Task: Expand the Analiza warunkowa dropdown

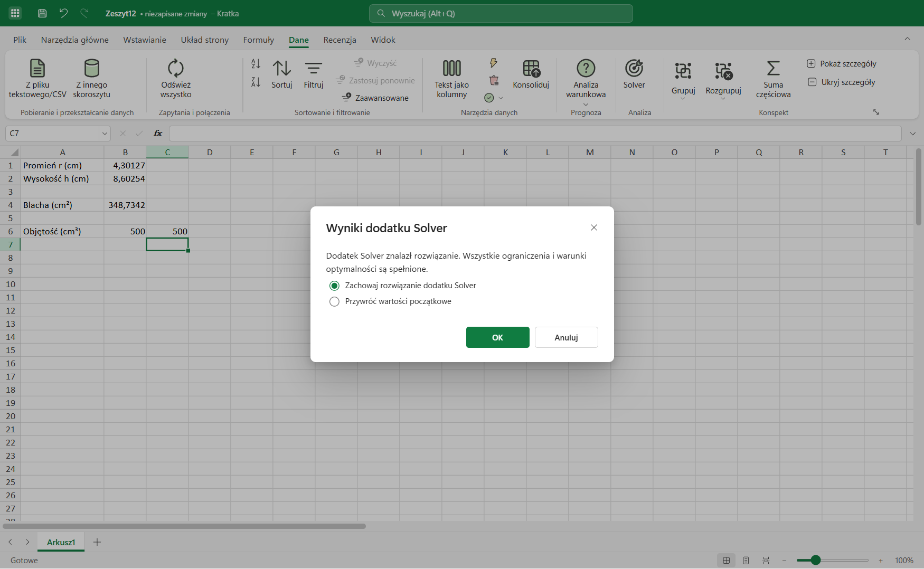Action: pyautogui.click(x=586, y=105)
